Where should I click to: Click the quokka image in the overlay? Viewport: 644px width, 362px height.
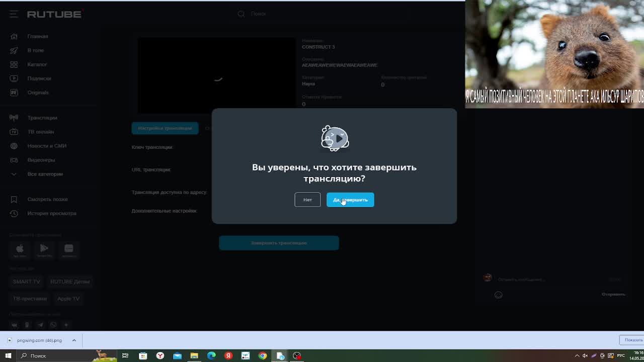554,54
